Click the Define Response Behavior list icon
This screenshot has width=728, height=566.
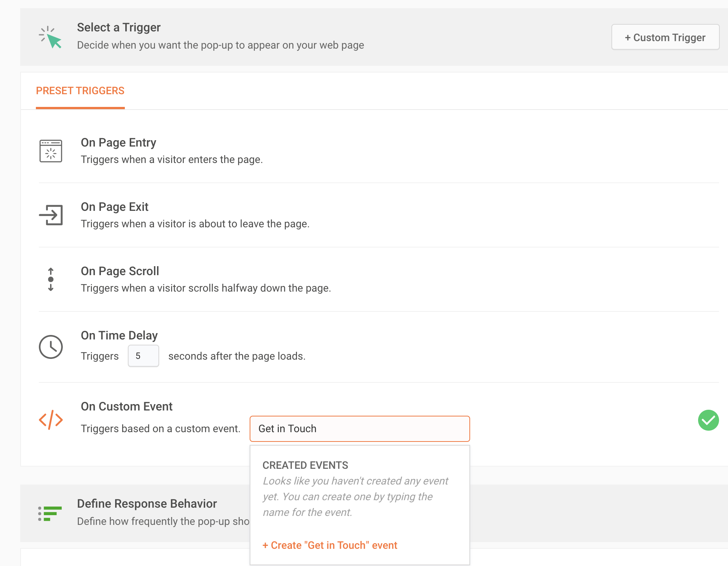click(x=50, y=513)
